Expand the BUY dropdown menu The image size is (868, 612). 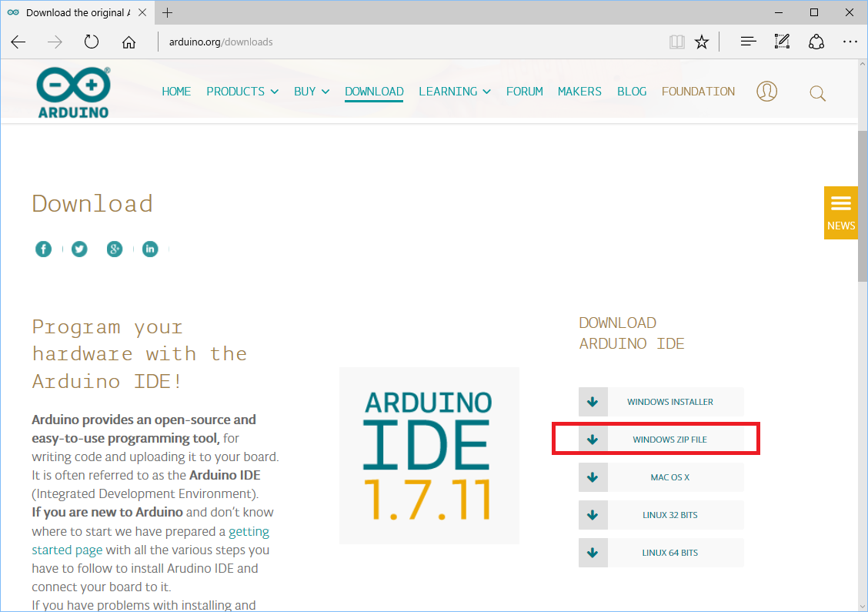[312, 91]
